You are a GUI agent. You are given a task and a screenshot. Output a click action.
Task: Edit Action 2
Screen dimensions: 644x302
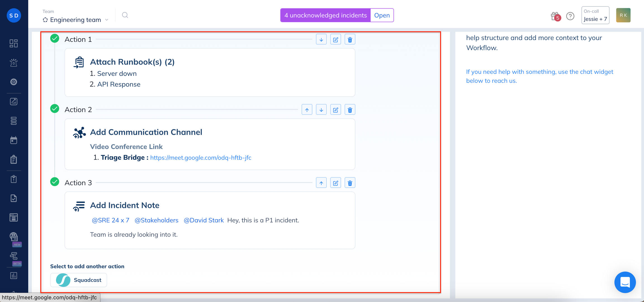pos(335,110)
